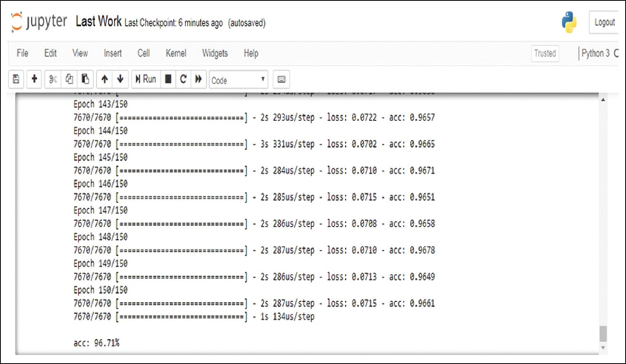The width and height of the screenshot is (626, 364).
Task: Click the 'Epoch 148/150' line
Action: (101, 237)
